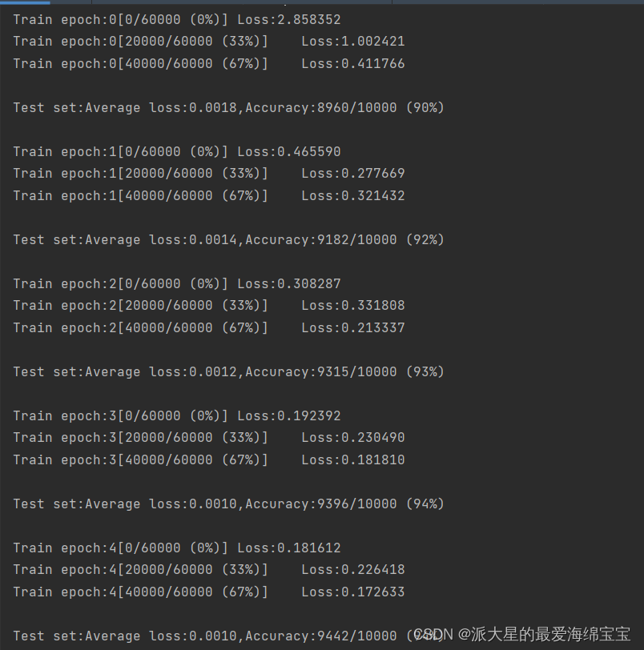The height and width of the screenshot is (650, 644).
Task: Click the CSDN author watermark text
Action: click(522, 634)
